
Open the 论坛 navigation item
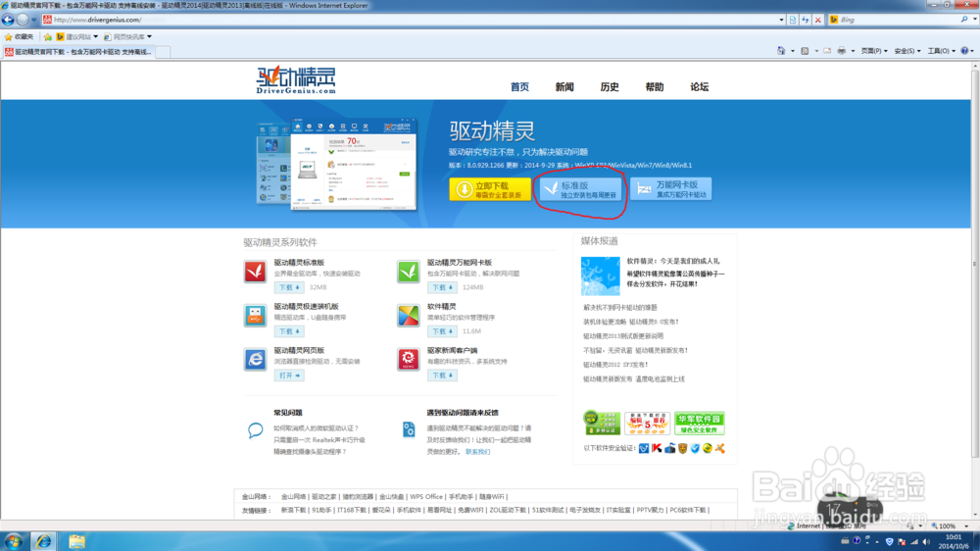pyautogui.click(x=700, y=87)
